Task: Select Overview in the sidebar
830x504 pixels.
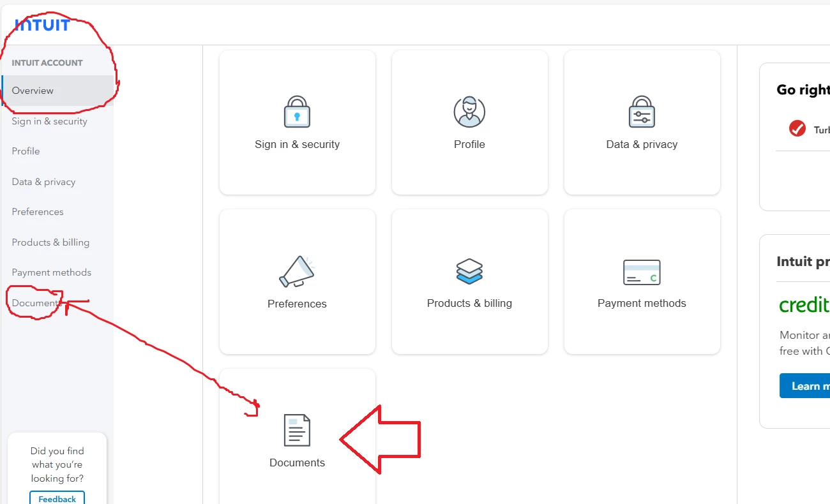Action: (57, 91)
